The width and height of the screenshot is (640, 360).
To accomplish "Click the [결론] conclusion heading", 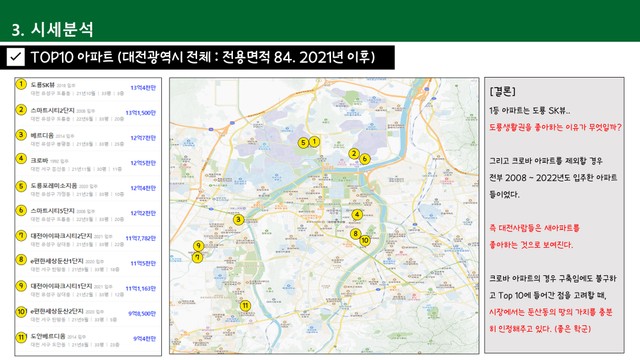I will (502, 91).
